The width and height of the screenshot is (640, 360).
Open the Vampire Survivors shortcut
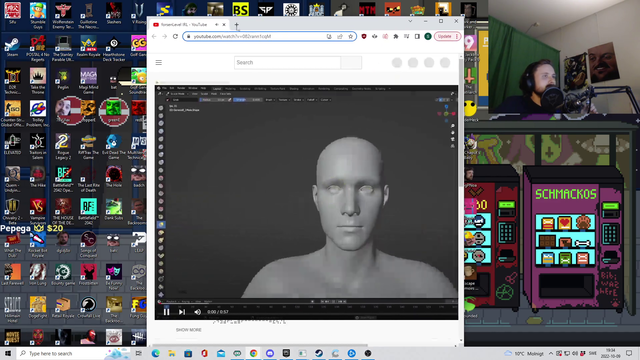[x=38, y=211]
